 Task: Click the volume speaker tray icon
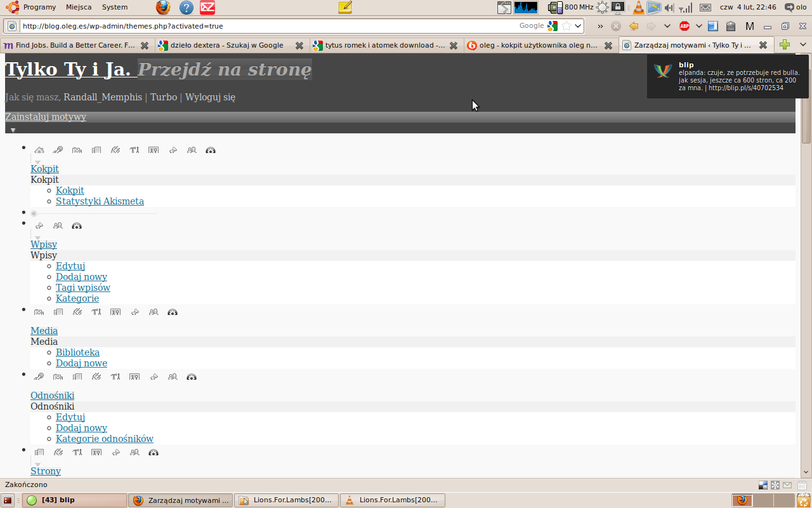point(669,8)
